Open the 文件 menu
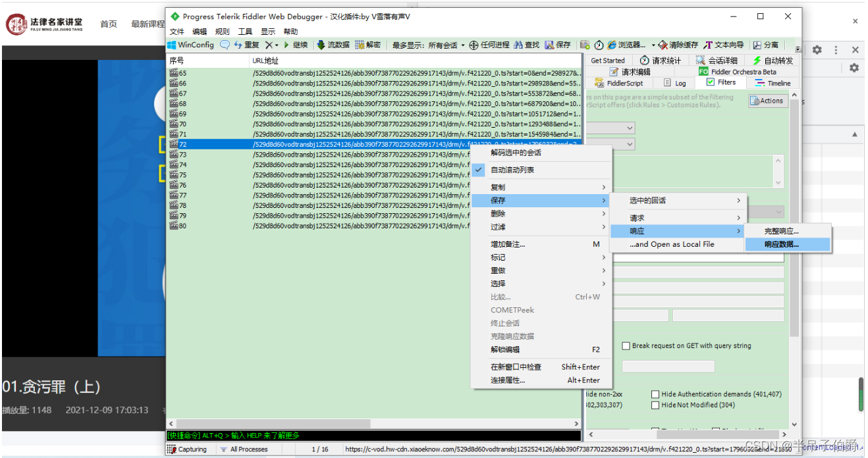Image resolution: width=868 pixels, height=458 pixels. pos(177,32)
